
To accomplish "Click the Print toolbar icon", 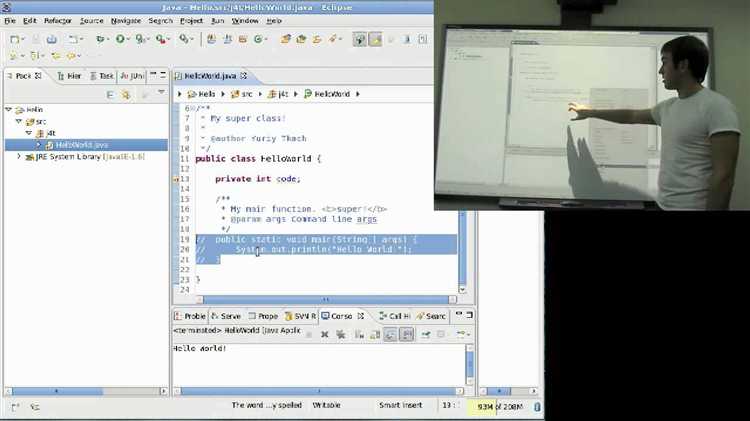I will pyautogui.click(x=52, y=39).
